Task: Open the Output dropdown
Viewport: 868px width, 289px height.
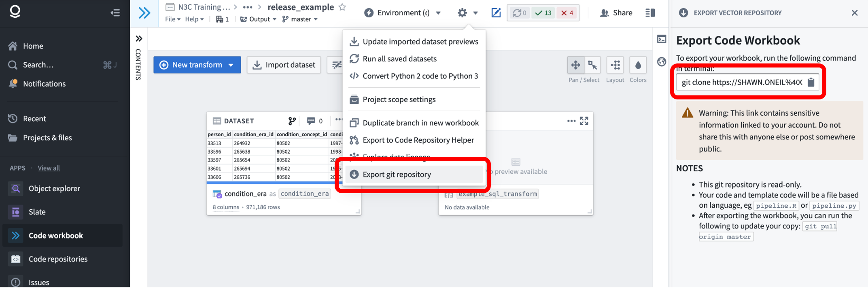Action: click(258, 19)
